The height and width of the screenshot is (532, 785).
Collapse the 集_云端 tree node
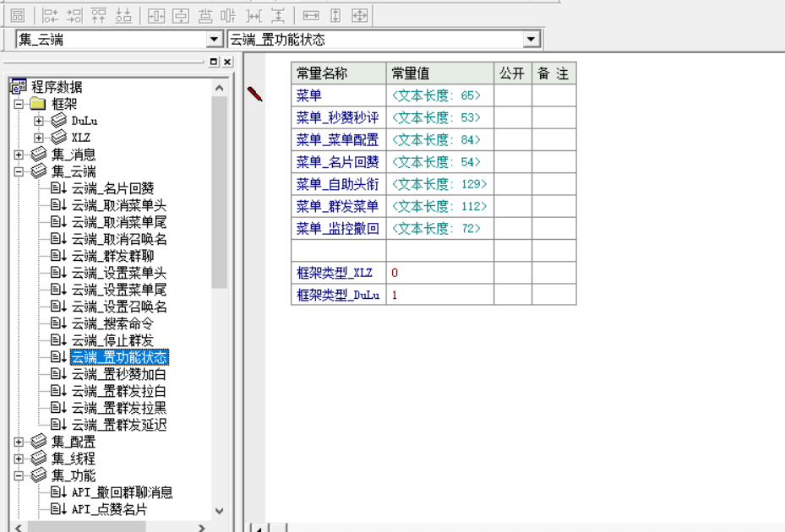point(19,171)
